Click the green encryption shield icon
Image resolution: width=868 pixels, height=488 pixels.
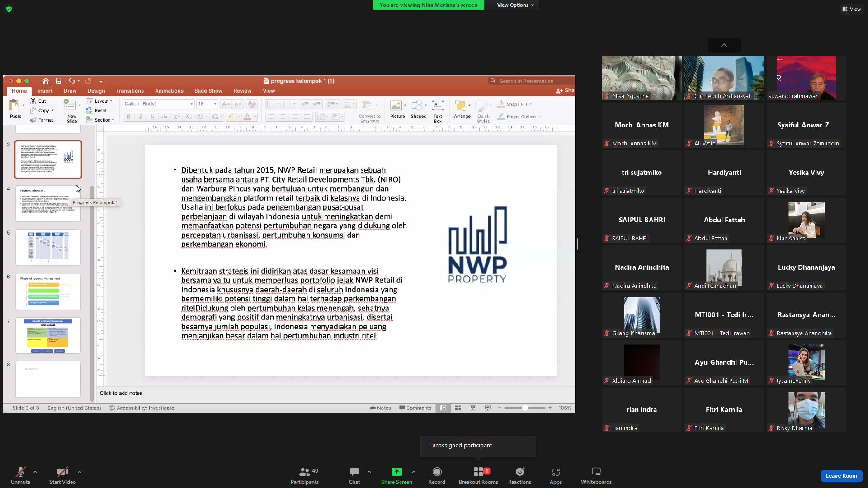9,9
